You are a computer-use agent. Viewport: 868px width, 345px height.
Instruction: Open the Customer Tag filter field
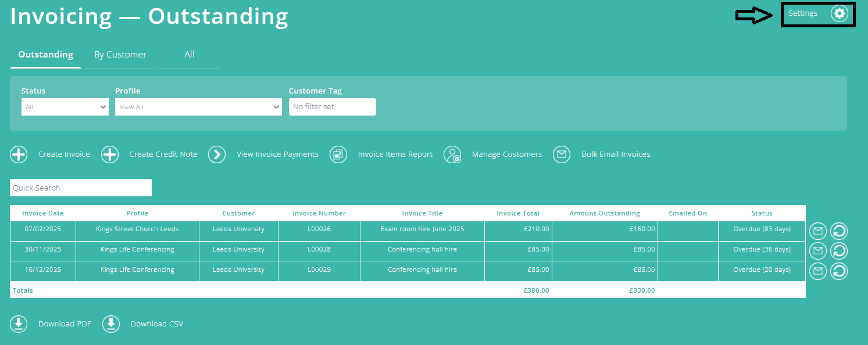pos(332,106)
